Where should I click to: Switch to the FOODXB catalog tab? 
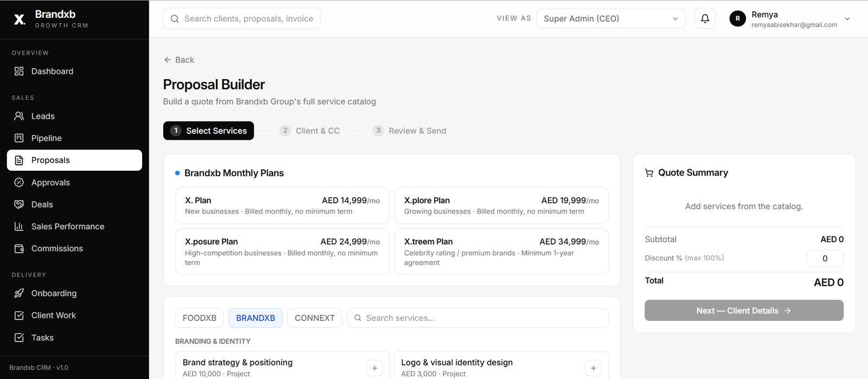click(x=200, y=318)
